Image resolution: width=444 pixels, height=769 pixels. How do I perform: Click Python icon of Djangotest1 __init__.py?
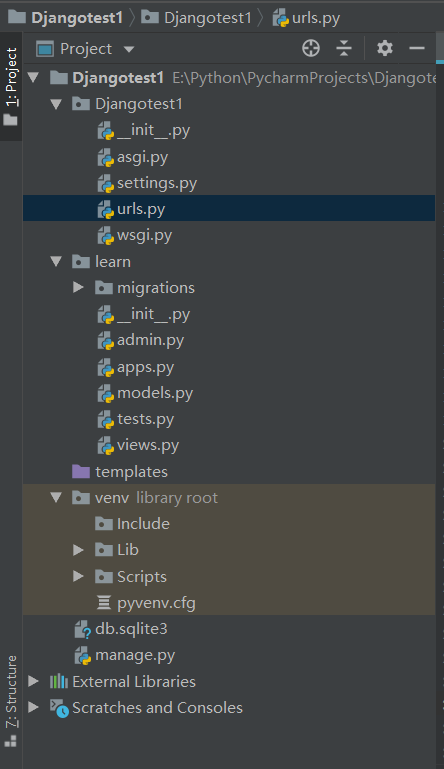pyautogui.click(x=105, y=130)
